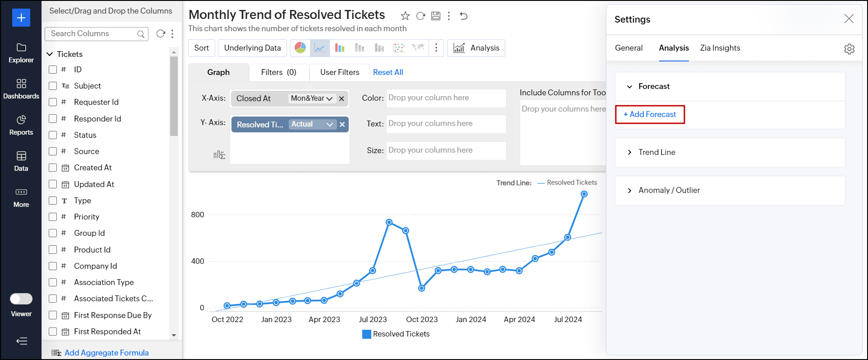Open Dashboards from the left sidebar
868x360 pixels.
coord(21,89)
